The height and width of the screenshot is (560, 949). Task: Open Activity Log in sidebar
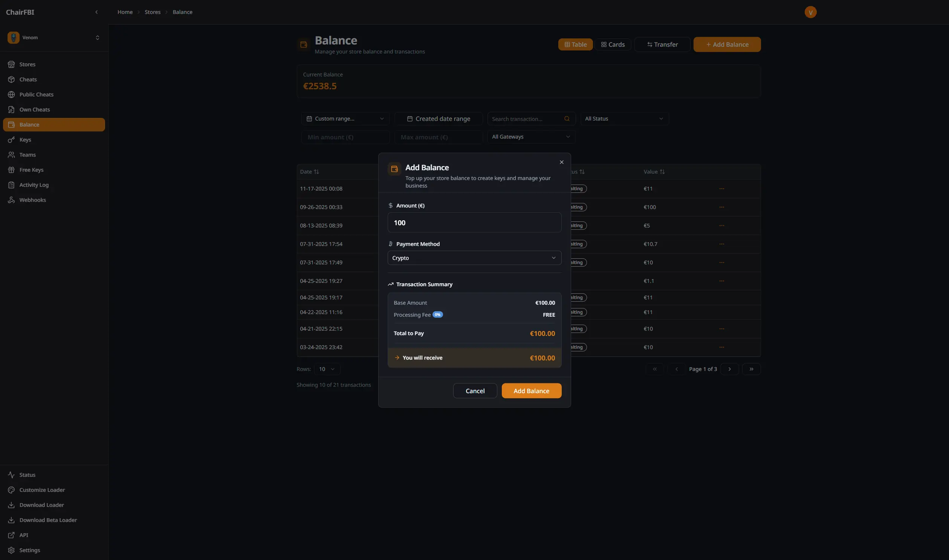coord(34,185)
